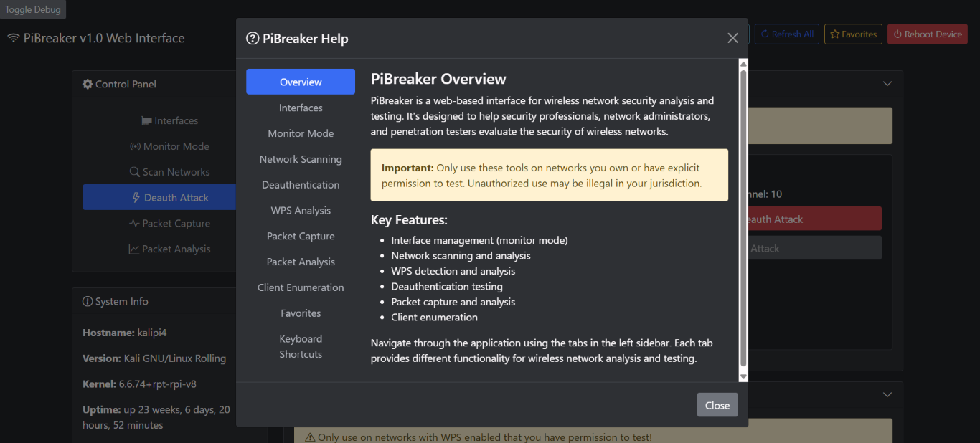Click the power icon on Reboot Device
Image resolution: width=980 pixels, height=443 pixels.
[x=897, y=34]
